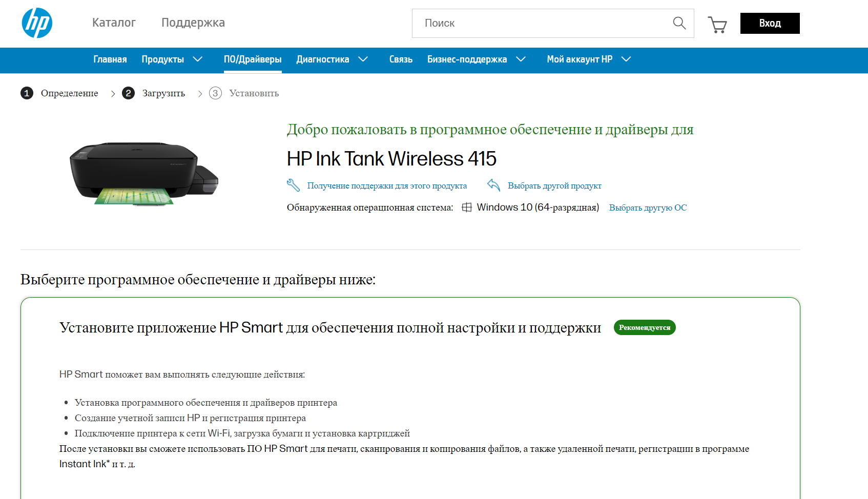Screen dimensions: 868x499
Task: Expand the Мой аккаунт HP chevron
Action: pos(626,59)
